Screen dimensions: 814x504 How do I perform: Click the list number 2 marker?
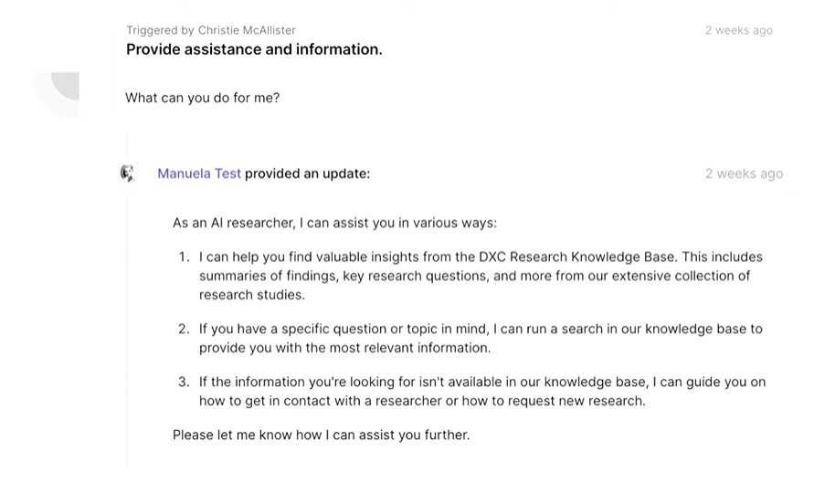click(184, 329)
